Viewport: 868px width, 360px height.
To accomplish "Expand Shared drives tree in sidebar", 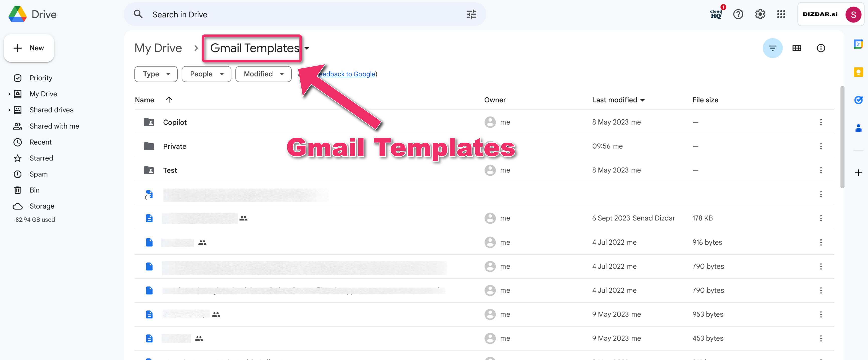I will [x=10, y=110].
